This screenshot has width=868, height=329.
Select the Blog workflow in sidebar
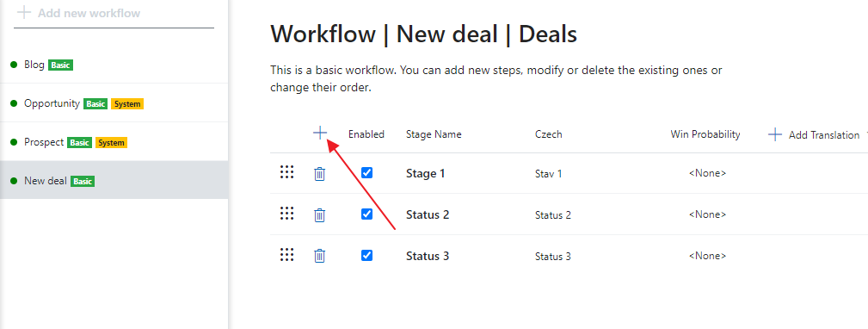[x=114, y=65]
